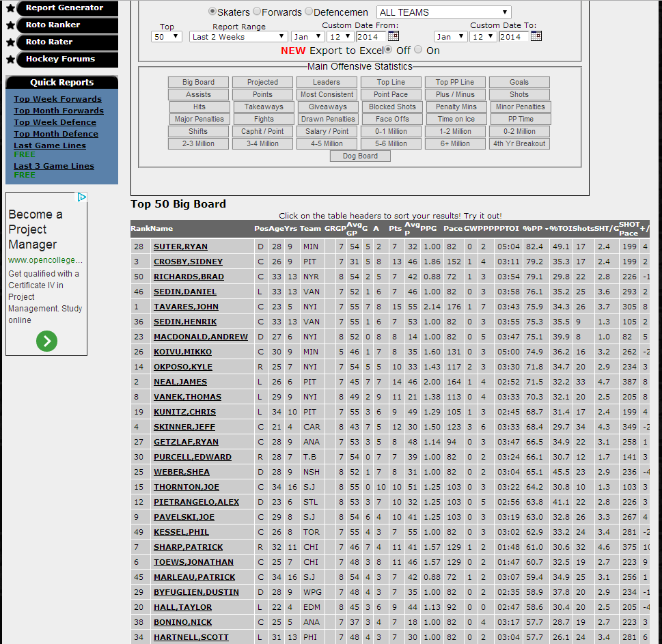Click the star icon beside Hockey Forums
This screenshot has width=662, height=644.
pos(11,59)
